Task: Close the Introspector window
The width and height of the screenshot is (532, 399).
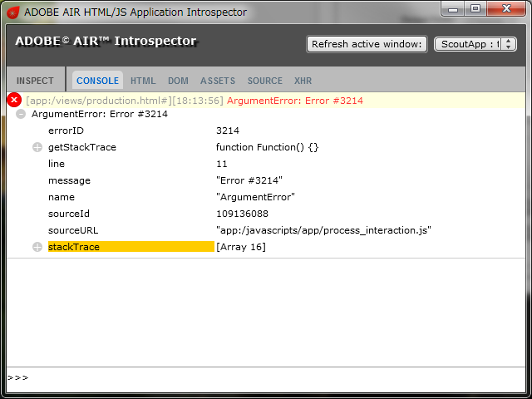Action: (x=506, y=8)
